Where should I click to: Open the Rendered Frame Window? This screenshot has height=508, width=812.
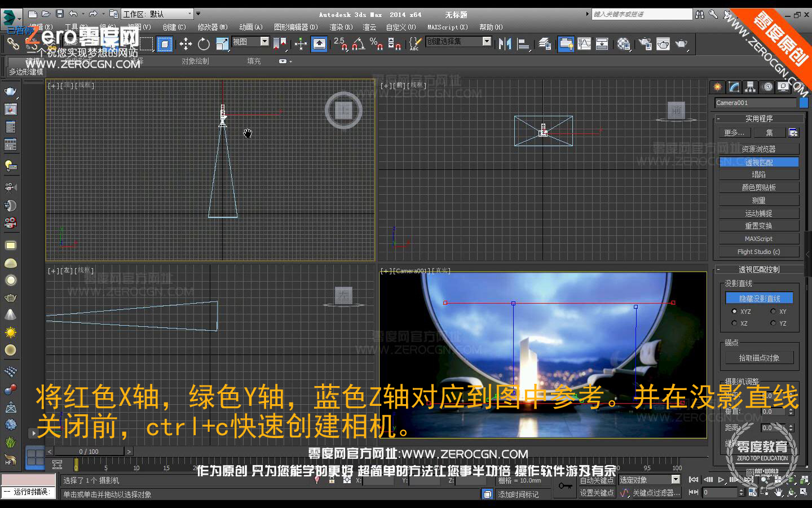[663, 44]
